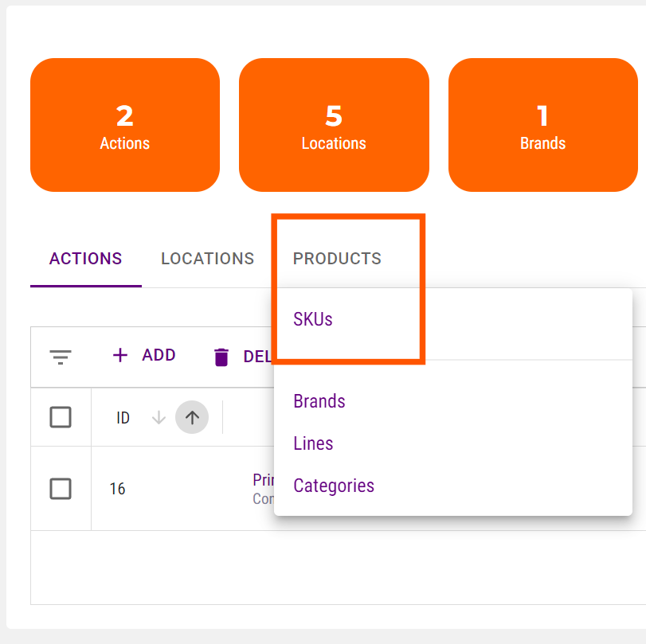Screen dimensions: 646x644
Task: Sort ID column ascending with up arrow
Action: point(192,417)
